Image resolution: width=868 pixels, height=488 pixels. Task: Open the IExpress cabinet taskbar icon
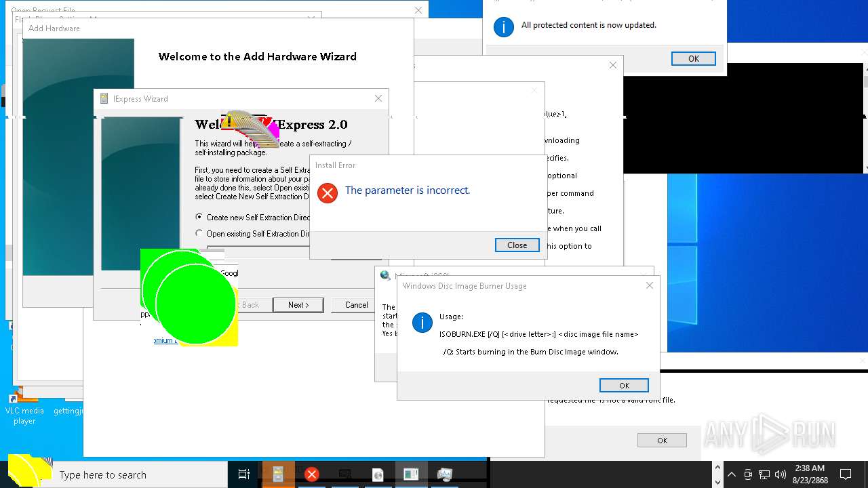(x=278, y=474)
